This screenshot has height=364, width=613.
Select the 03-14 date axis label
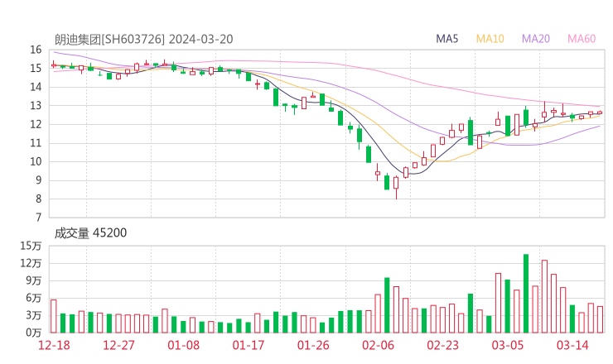point(572,345)
